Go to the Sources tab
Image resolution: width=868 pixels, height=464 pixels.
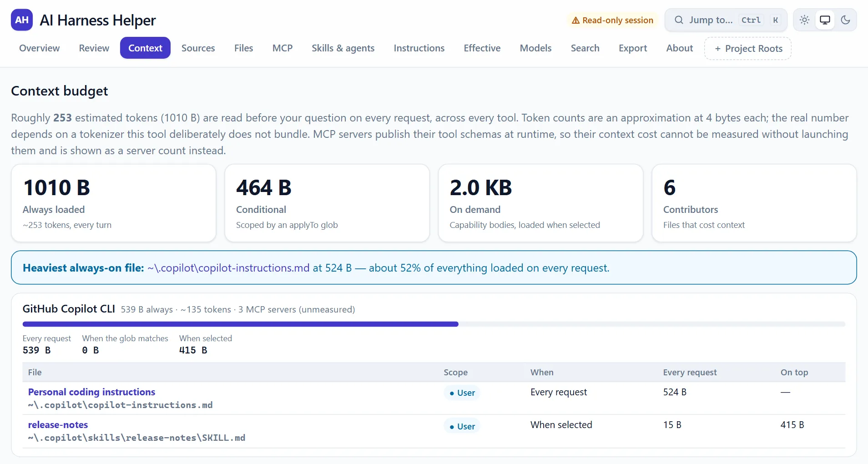198,48
